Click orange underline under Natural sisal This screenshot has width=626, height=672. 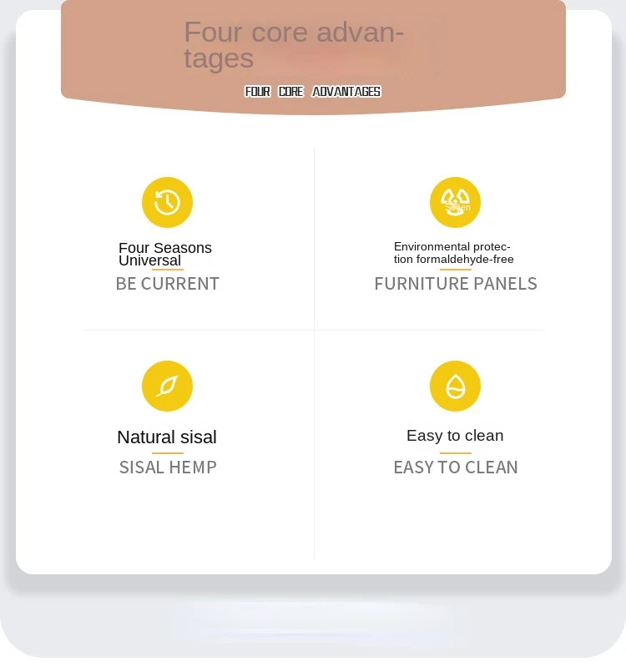pyautogui.click(x=168, y=452)
